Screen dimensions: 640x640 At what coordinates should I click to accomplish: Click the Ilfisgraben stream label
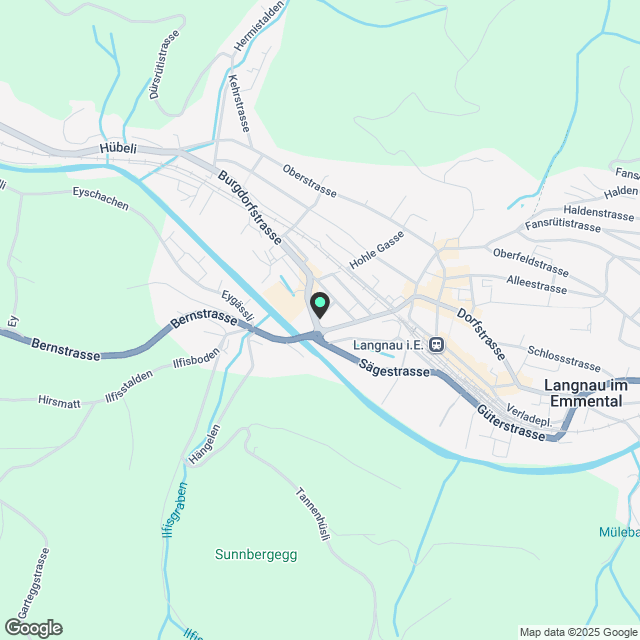click(174, 510)
